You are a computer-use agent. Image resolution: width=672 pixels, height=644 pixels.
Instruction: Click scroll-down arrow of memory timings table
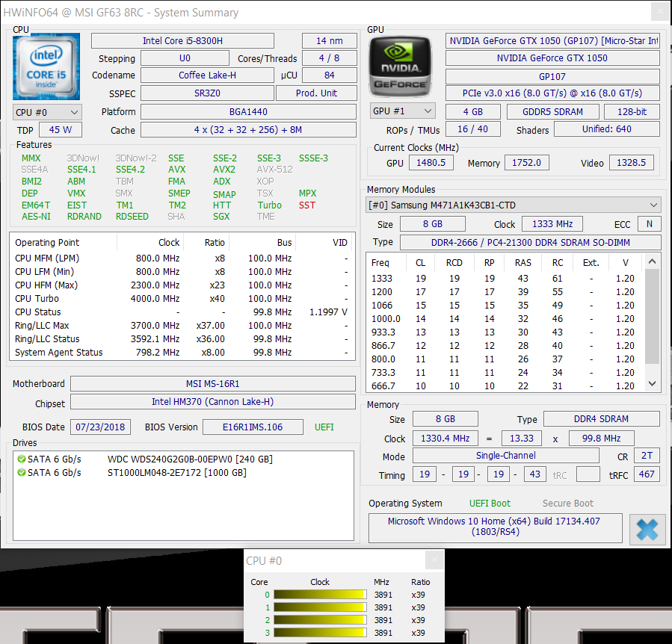pyautogui.click(x=653, y=383)
